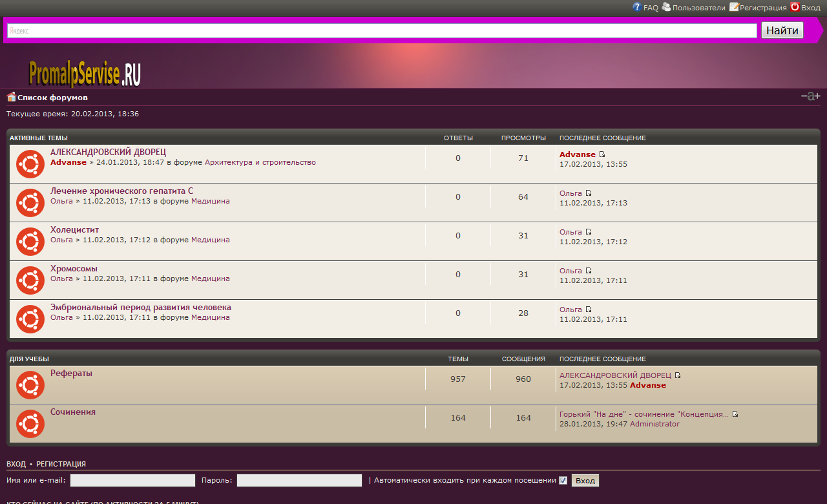Click the PromalpServise.RU logo
The image size is (827, 504).
(85, 74)
